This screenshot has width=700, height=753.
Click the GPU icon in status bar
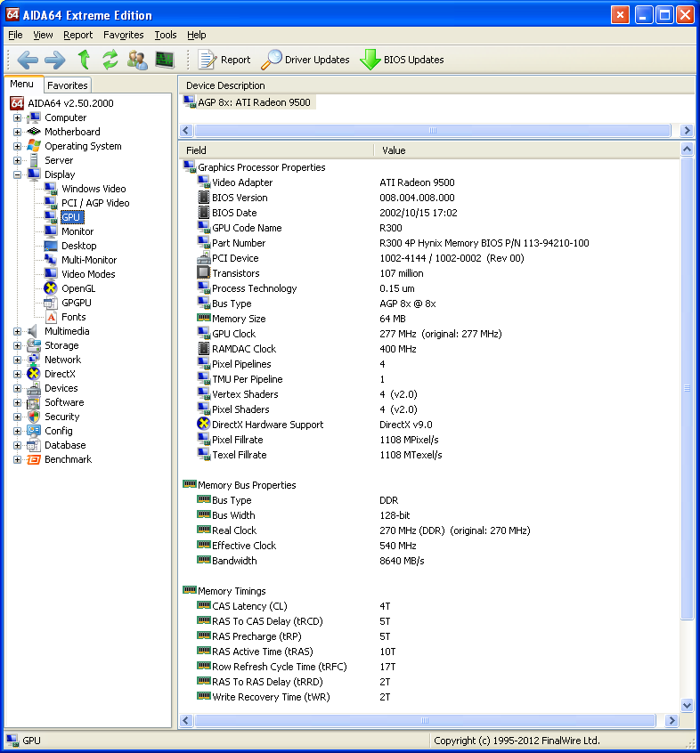[12, 740]
